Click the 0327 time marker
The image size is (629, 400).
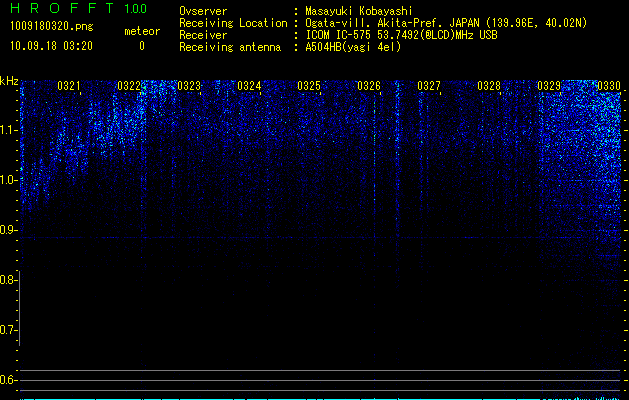428,86
